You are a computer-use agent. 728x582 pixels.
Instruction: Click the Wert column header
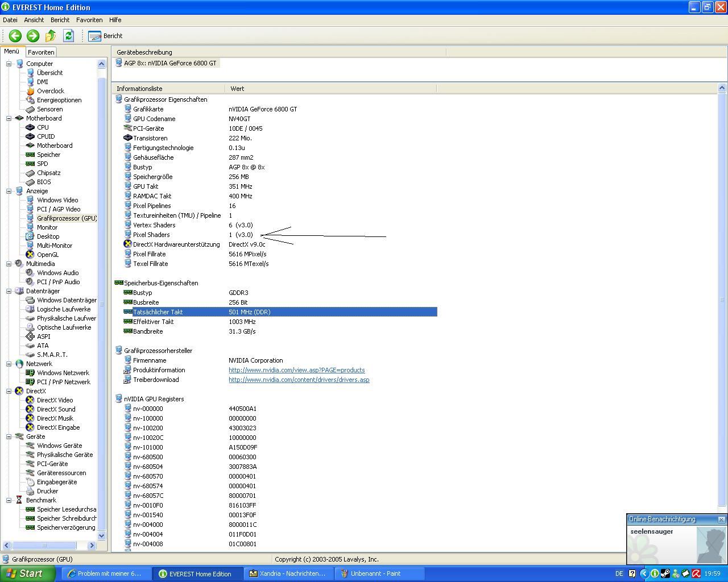(331, 89)
